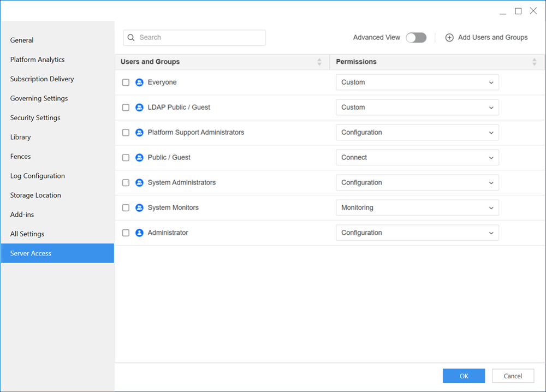Click the plus icon for Add Users
This screenshot has width=546, height=392.
point(449,38)
